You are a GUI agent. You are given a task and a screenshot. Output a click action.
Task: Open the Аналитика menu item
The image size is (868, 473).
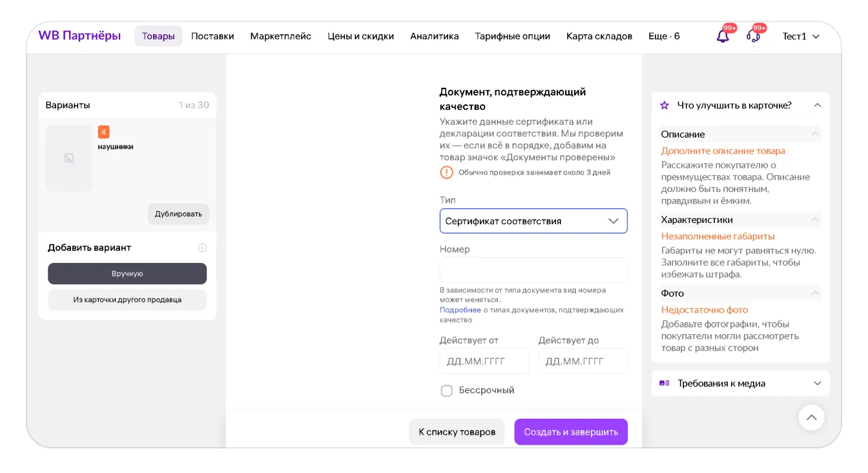point(434,36)
